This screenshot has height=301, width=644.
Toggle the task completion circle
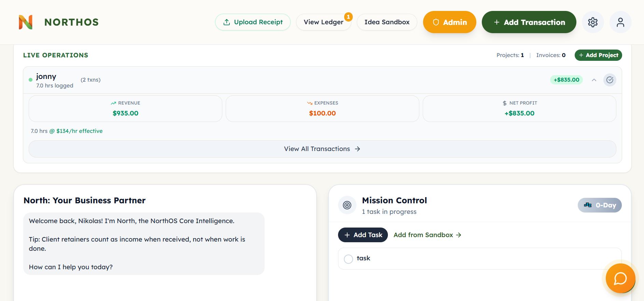tap(348, 259)
